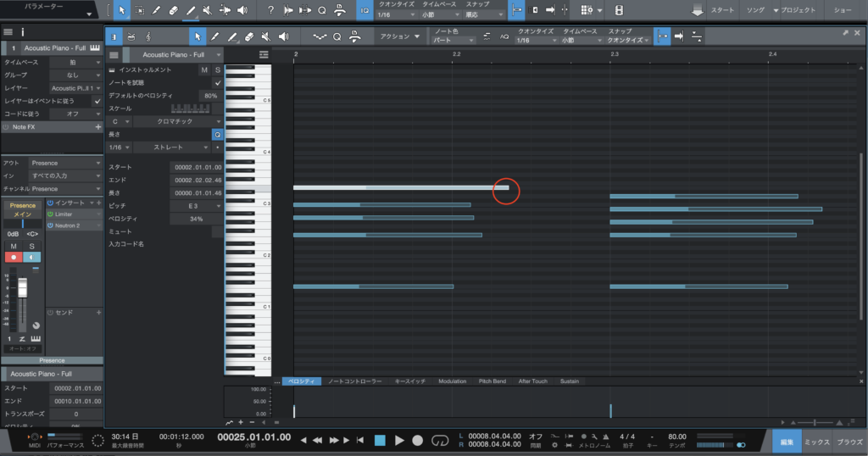Open the アクション dropdown menu
Viewport: 868px width, 456px height.
click(x=400, y=37)
